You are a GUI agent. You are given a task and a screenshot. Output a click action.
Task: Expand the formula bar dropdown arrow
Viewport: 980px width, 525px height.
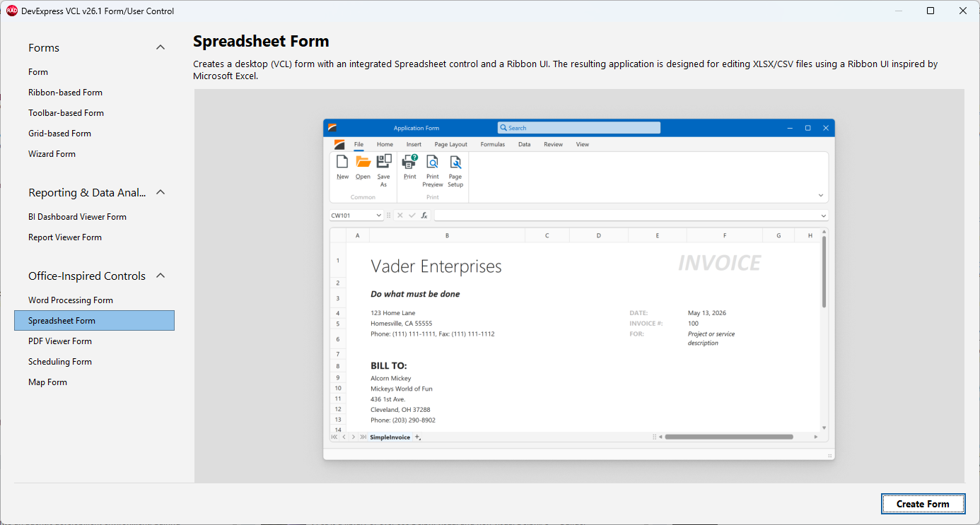[824, 216]
